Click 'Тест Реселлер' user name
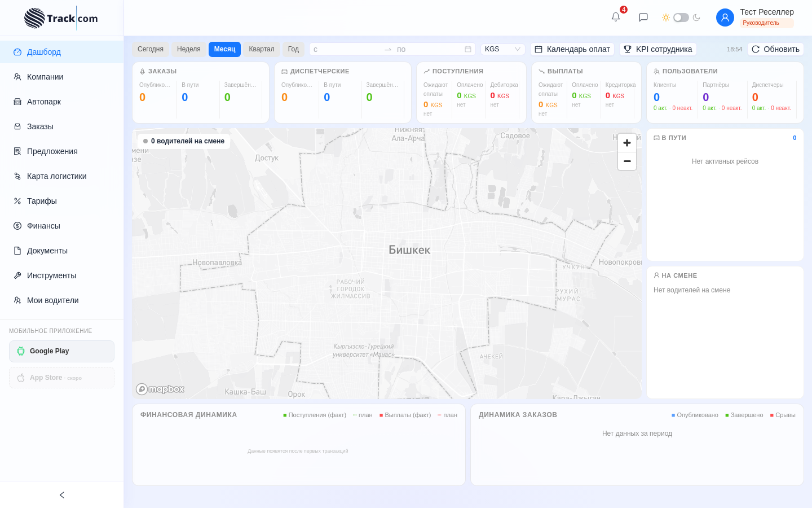The width and height of the screenshot is (812, 508). (767, 12)
